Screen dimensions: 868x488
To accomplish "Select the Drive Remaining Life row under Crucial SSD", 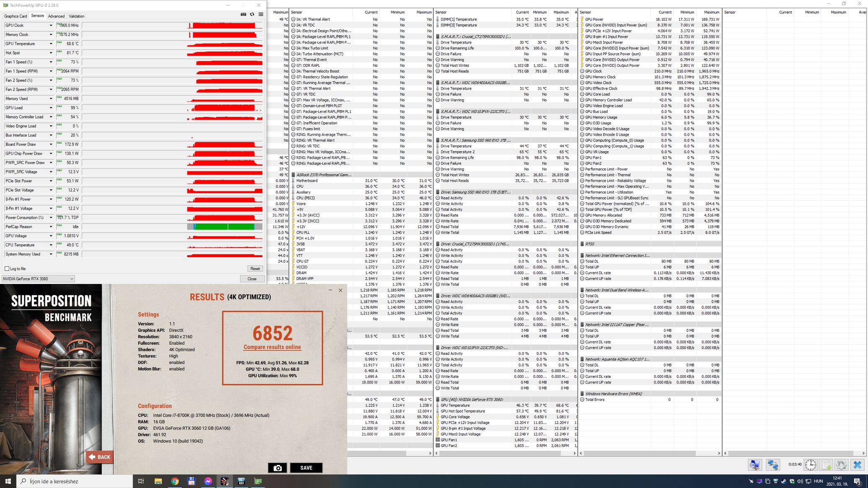I will tap(505, 48).
